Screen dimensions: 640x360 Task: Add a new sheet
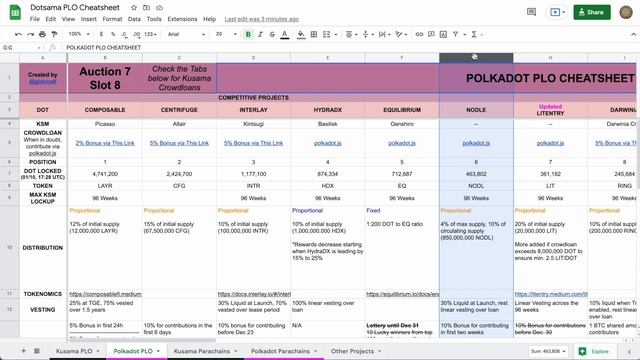point(23,351)
